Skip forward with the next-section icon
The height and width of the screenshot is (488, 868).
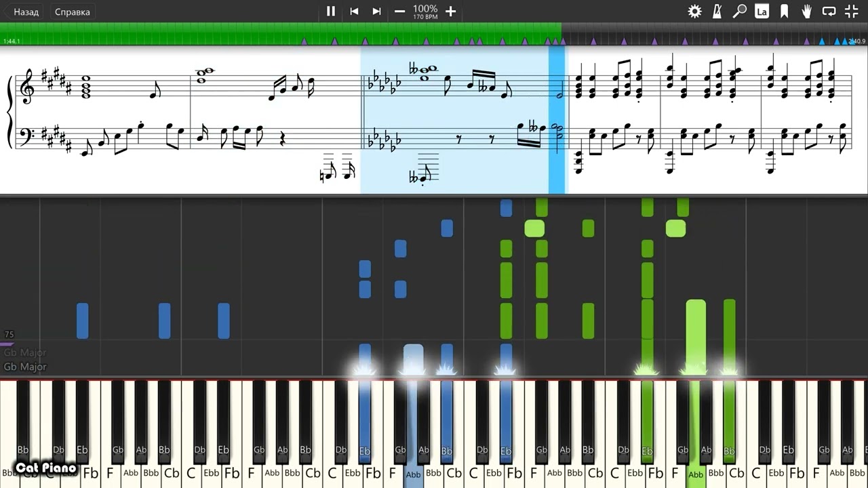pyautogui.click(x=376, y=11)
